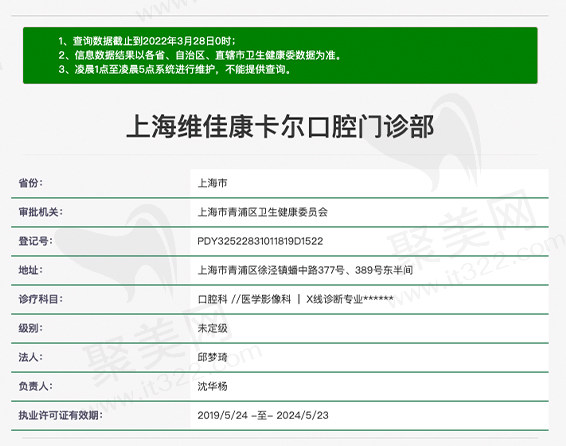Click the name 邱梦琦
The width and height of the screenshot is (566, 446).
pyautogui.click(x=212, y=357)
